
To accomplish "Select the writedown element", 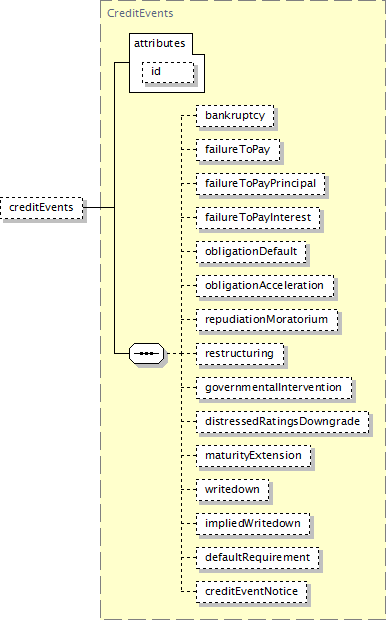I will 233,490.
